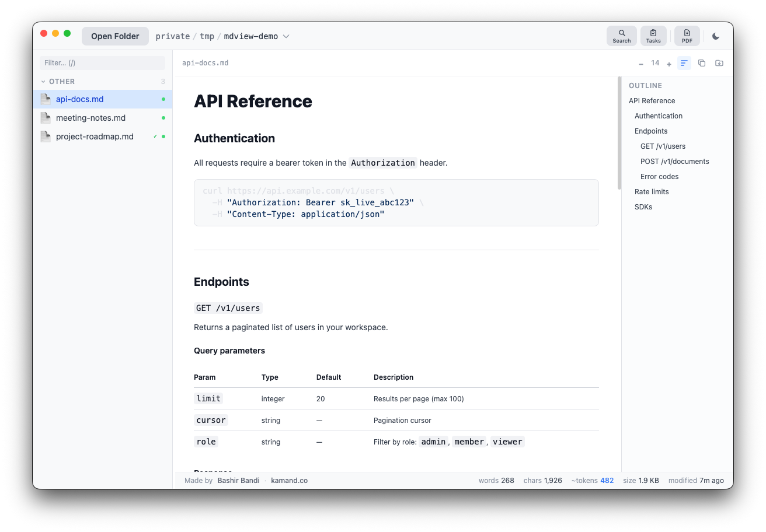Viewport: 766px width, 532px height.
Task: Toggle the outline panel icon
Action: point(684,63)
